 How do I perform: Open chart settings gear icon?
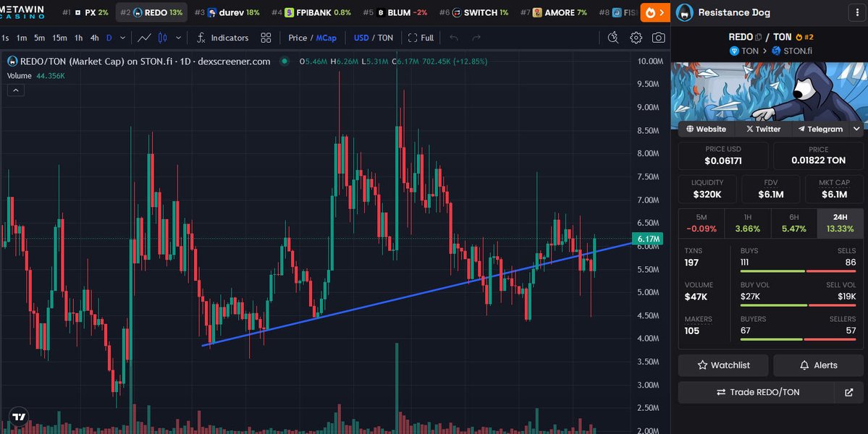(636, 38)
